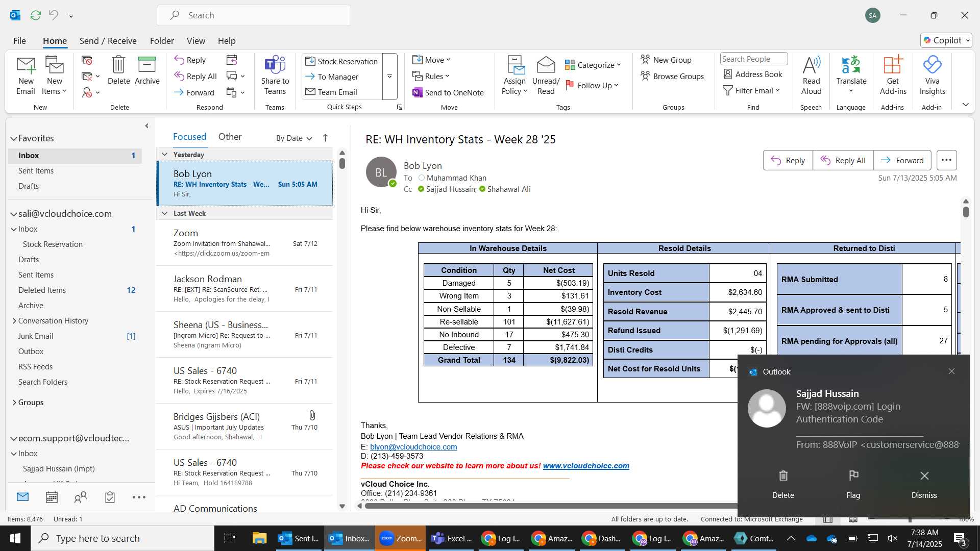The height and width of the screenshot is (551, 980).
Task: Switch to the Other inbox tab
Action: (230, 137)
